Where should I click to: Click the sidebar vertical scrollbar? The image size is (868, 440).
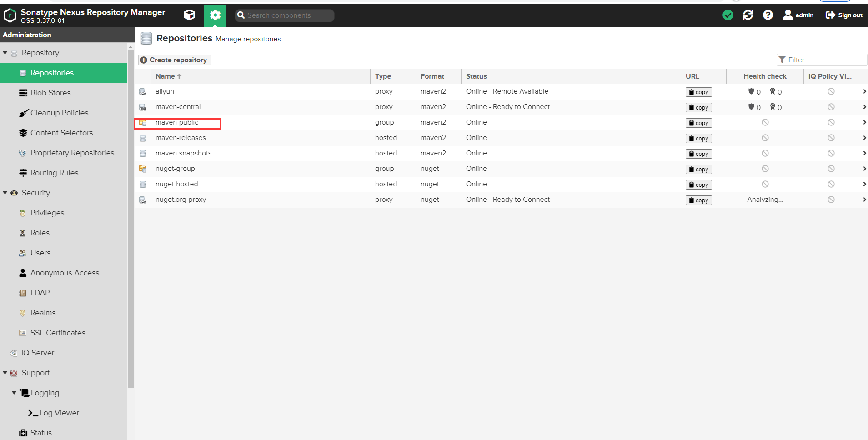click(x=130, y=218)
